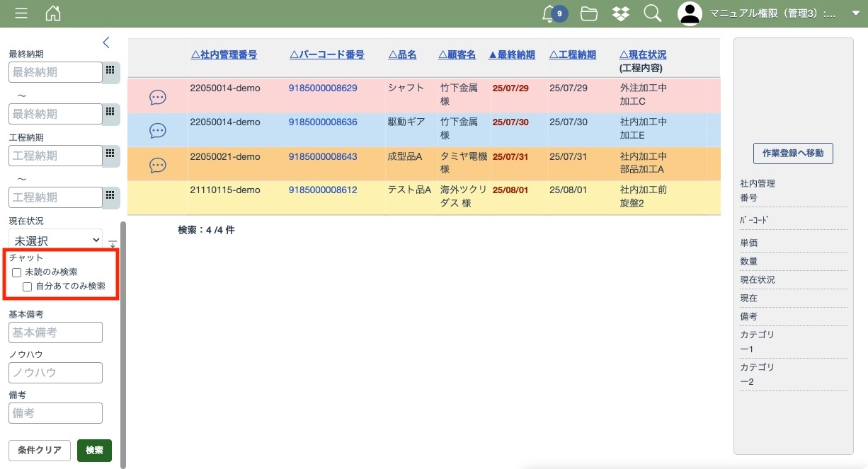Click the Dropbox icon in header
This screenshot has width=868, height=469.
coord(620,13)
